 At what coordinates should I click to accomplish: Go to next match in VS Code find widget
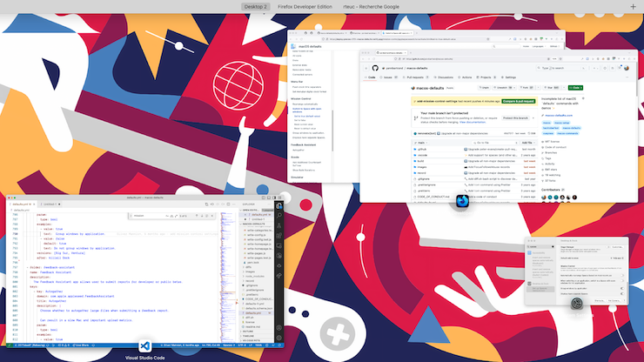click(202, 216)
